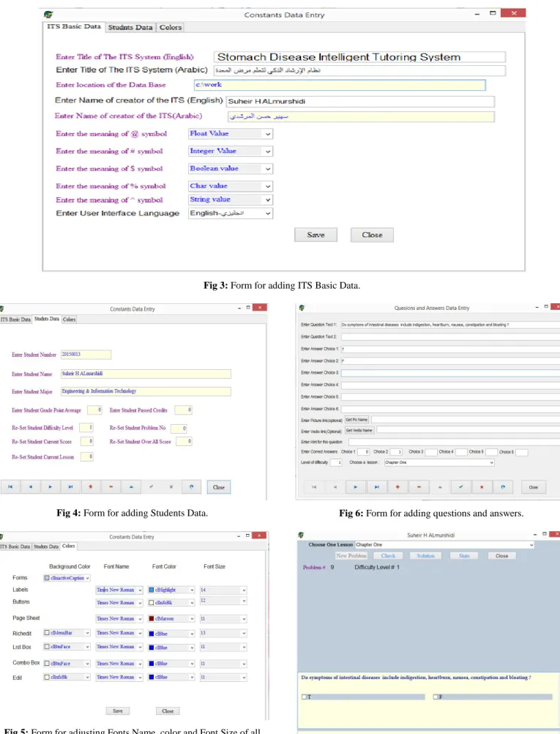This screenshot has height=734, width=560.
Task: Select Studnts Data tab in Colors window
Action: tap(46, 546)
